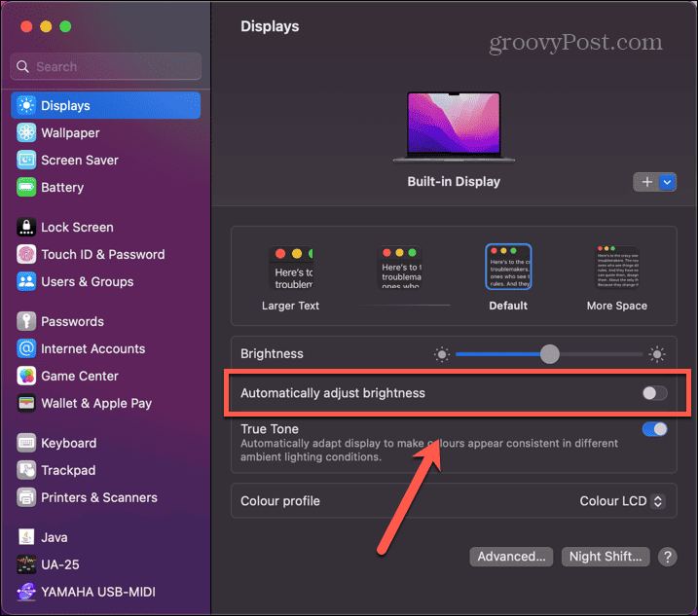Open the Java preference pane
698x616 pixels.
[x=105, y=537]
